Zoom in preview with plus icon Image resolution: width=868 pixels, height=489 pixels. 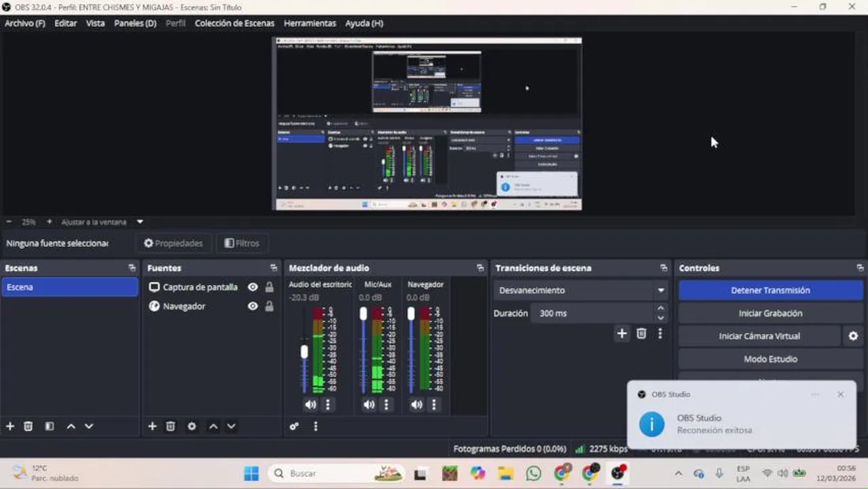coord(49,222)
